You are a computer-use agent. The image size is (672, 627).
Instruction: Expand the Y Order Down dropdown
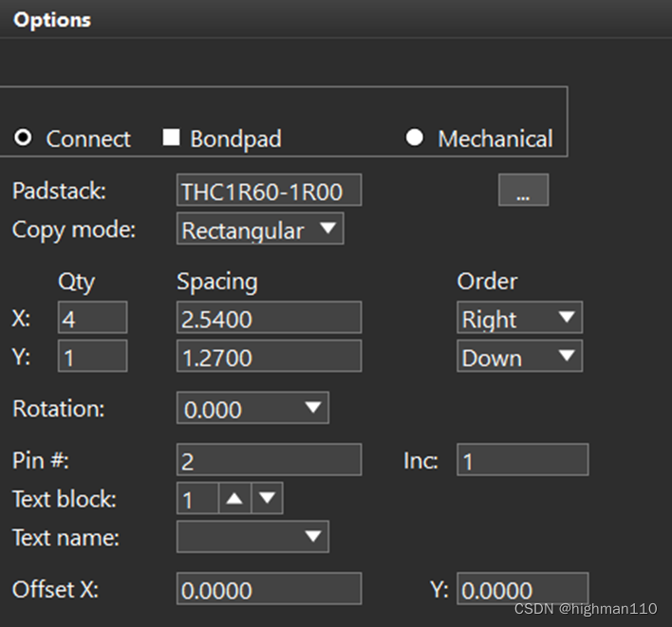click(518, 357)
